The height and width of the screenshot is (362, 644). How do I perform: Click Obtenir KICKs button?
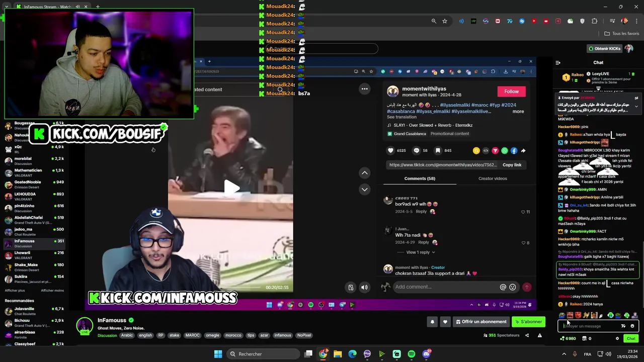tap(605, 49)
